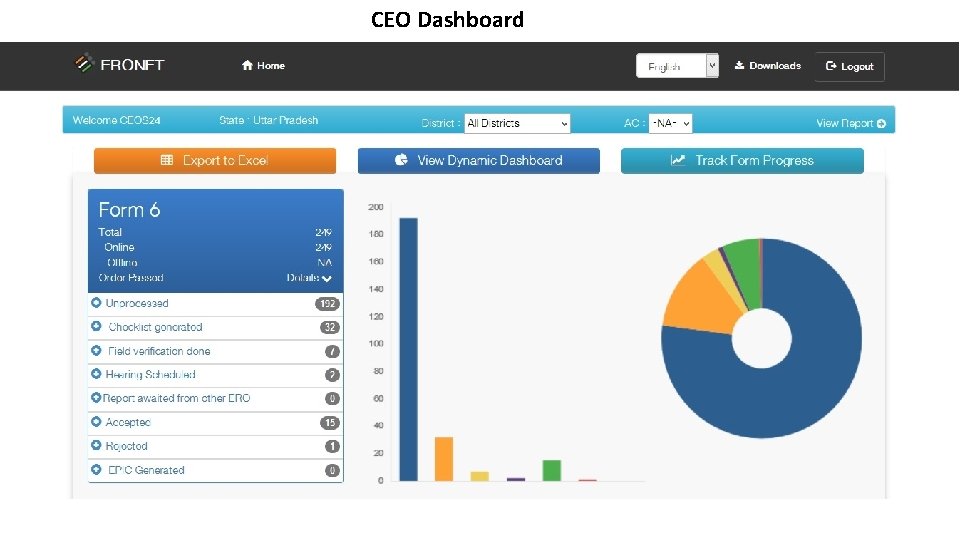Viewport: 960px width, 540px height.
Task: Click the tall blue Unprocessed bar
Action: coord(408,349)
